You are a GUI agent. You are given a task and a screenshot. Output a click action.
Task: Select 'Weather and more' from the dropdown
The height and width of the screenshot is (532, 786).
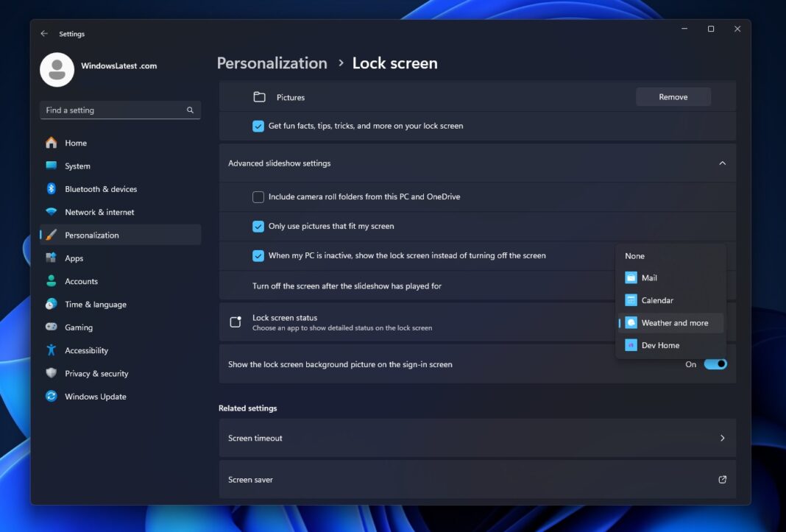click(670, 322)
